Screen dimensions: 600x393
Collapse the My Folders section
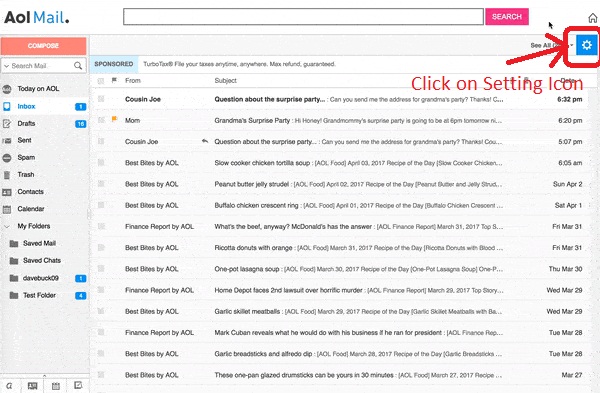(x=7, y=227)
